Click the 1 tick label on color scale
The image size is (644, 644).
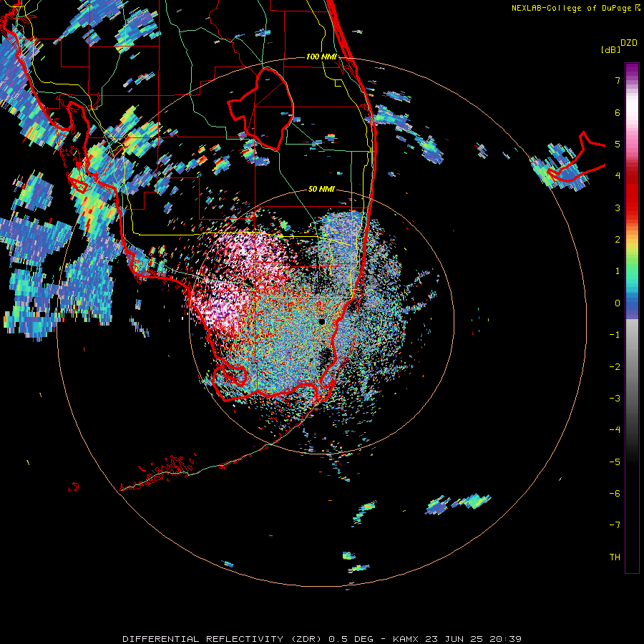click(x=618, y=271)
